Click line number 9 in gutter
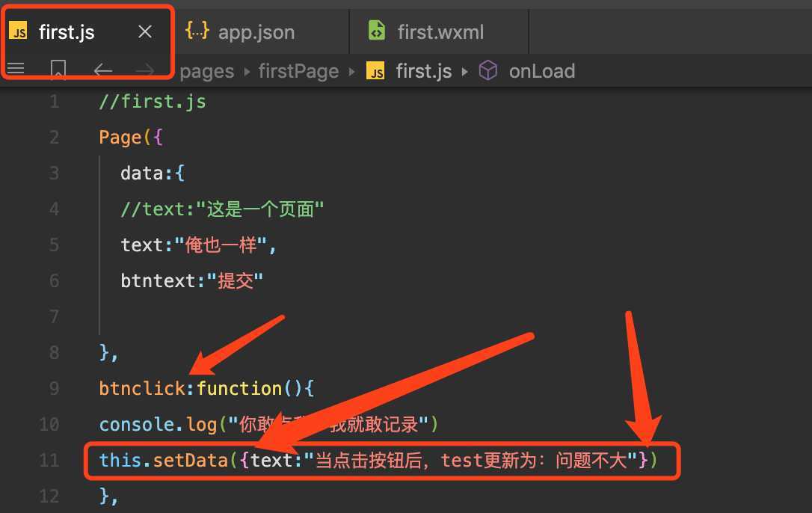Viewport: 812px width, 513px height. pos(55,388)
